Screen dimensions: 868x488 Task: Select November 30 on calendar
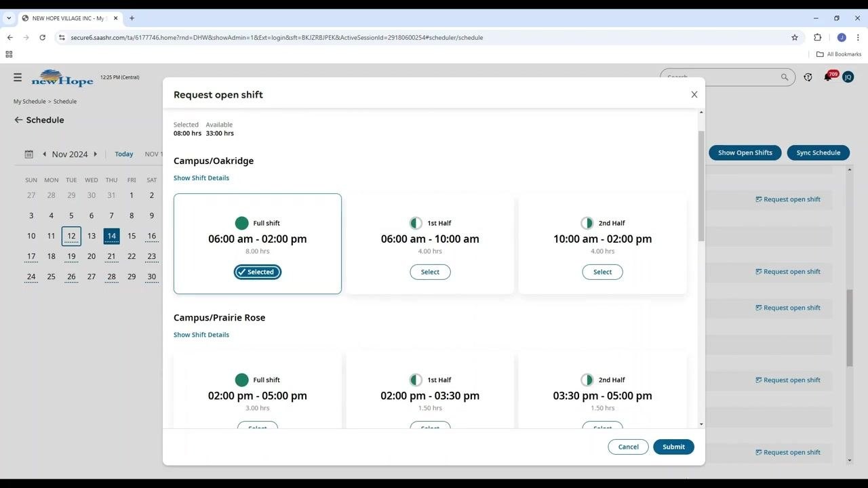151,277
